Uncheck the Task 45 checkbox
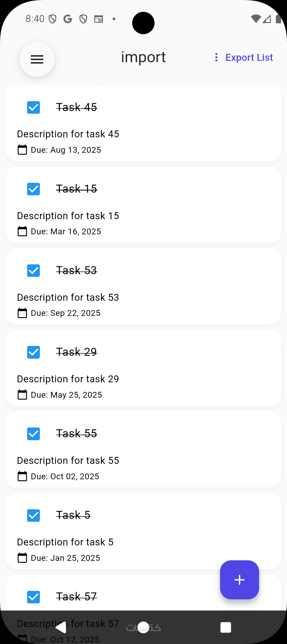Image resolution: width=287 pixels, height=644 pixels. click(x=33, y=107)
